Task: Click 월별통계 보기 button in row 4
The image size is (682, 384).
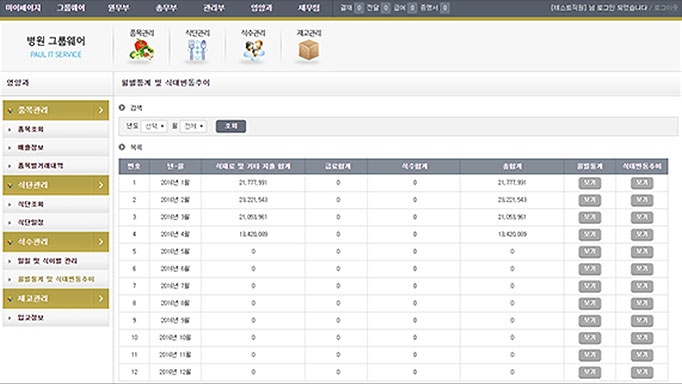Action: pyautogui.click(x=590, y=235)
